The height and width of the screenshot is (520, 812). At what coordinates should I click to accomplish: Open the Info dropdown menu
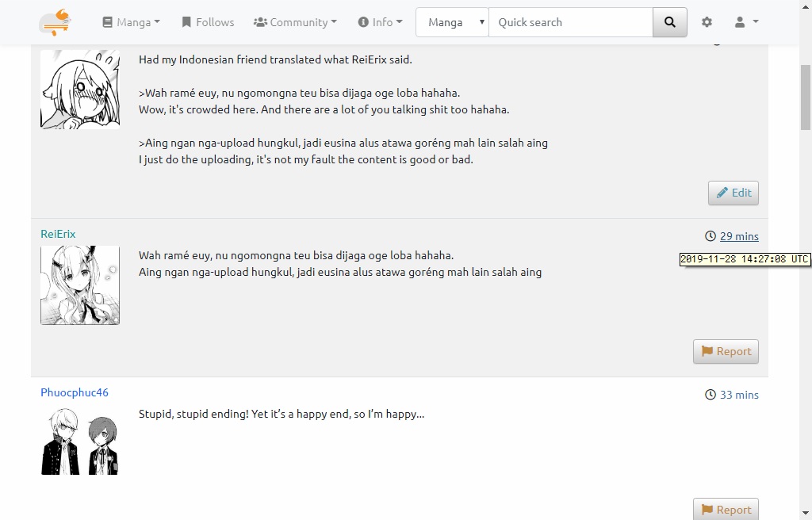380,22
